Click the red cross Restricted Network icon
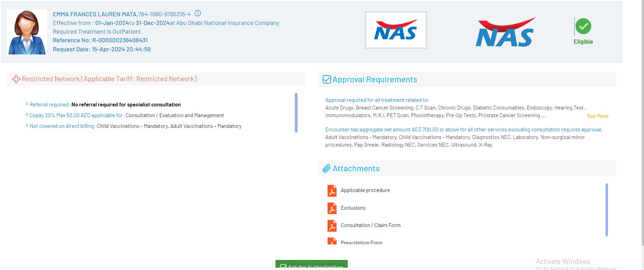This screenshot has width=644, height=270. [16, 79]
